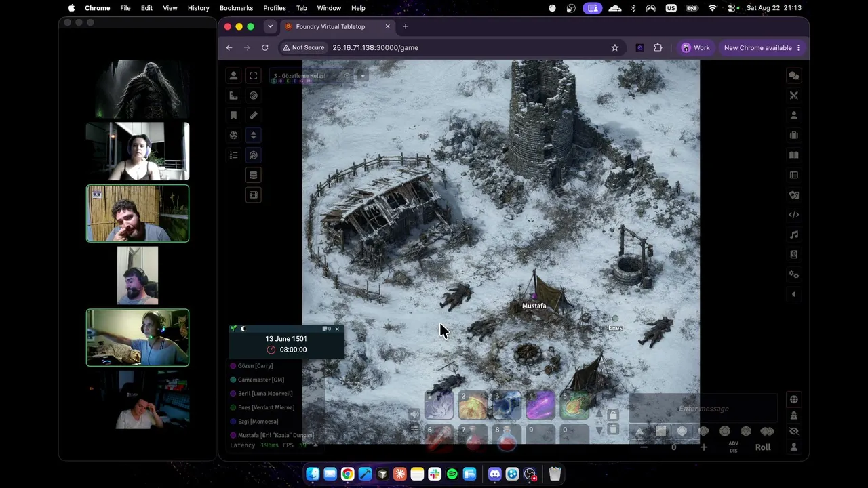The width and height of the screenshot is (868, 488).
Task: Reload the Foundry page in Chrome
Action: pyautogui.click(x=265, y=47)
